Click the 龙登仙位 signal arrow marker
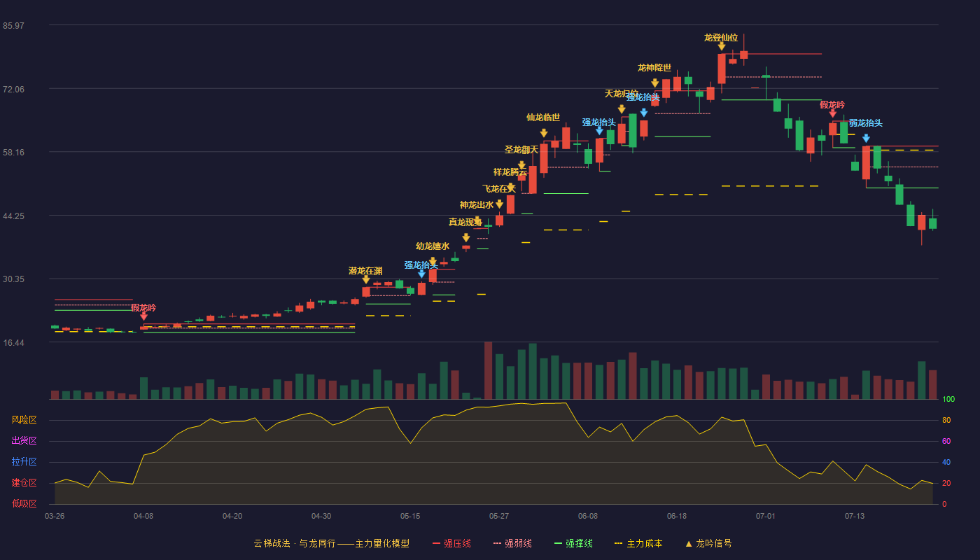 coord(721,47)
